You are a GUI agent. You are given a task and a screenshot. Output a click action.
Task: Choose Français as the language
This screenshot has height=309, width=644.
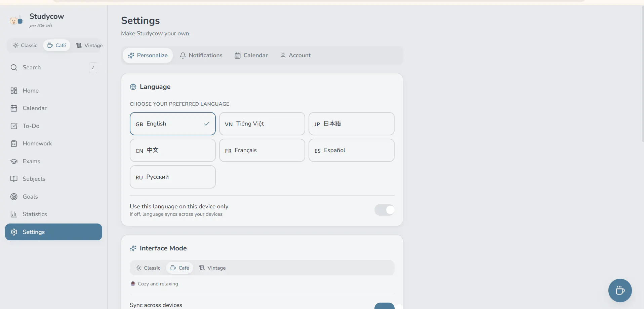pos(262,150)
